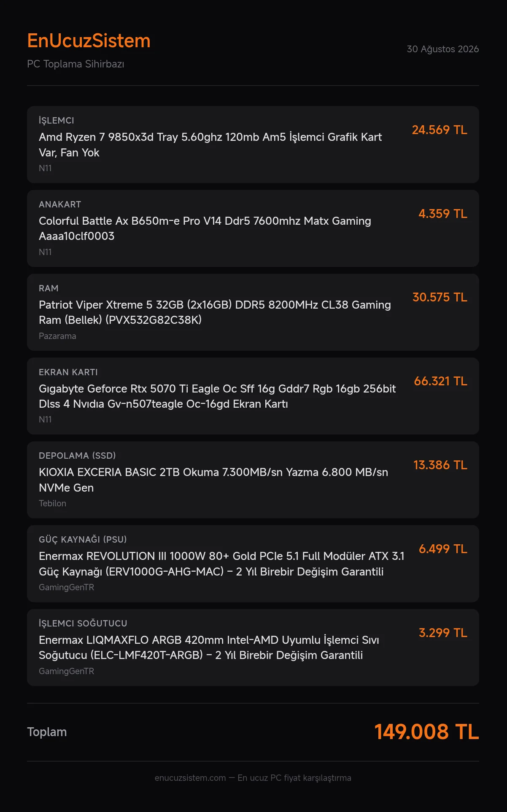The width and height of the screenshot is (507, 812).
Task: Click the EnUcuzSistem logo title
Action: point(89,41)
